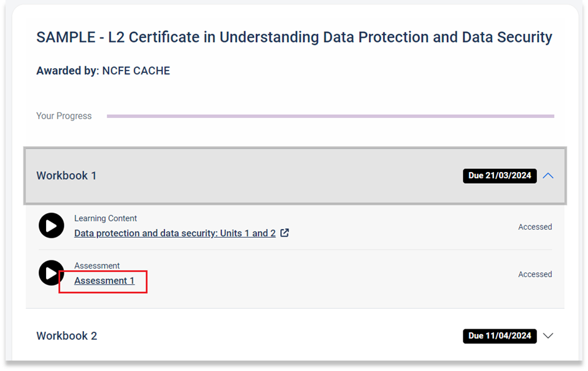The height and width of the screenshot is (371, 588).
Task: Click the external link icon after Units 1 and 2
Action: (x=285, y=233)
